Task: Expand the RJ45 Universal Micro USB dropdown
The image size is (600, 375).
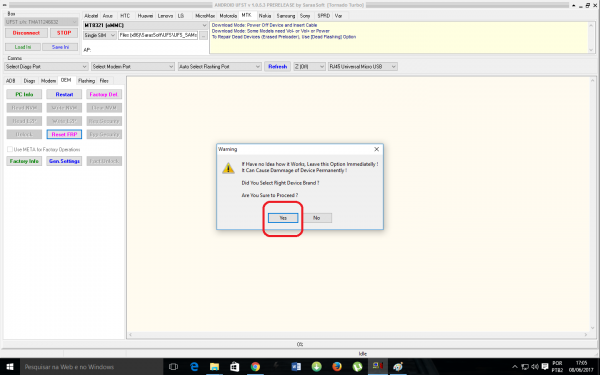Action: pos(362,67)
